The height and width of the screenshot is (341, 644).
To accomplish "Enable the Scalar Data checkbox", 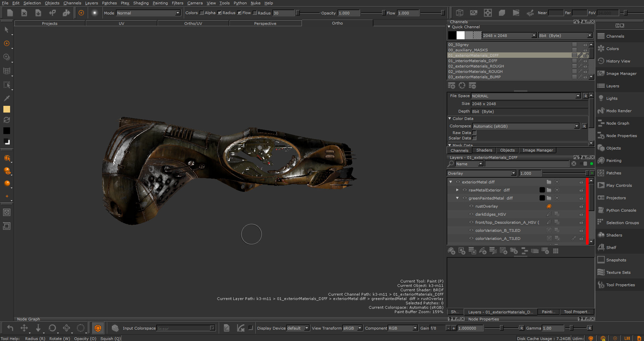I will [x=474, y=138].
